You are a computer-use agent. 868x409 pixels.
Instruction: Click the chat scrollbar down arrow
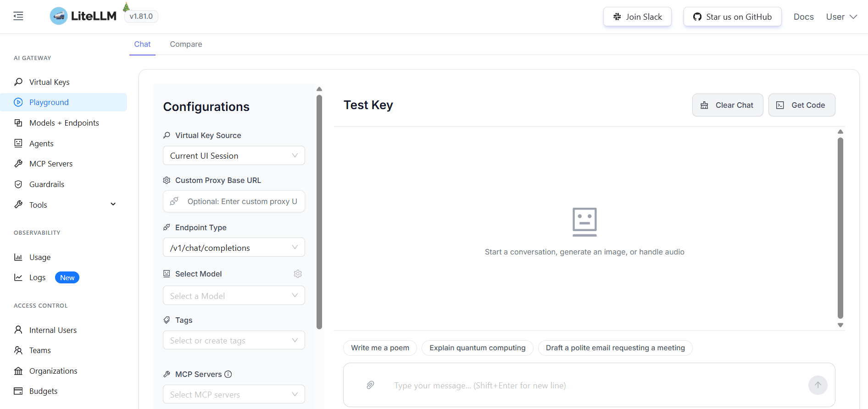840,325
